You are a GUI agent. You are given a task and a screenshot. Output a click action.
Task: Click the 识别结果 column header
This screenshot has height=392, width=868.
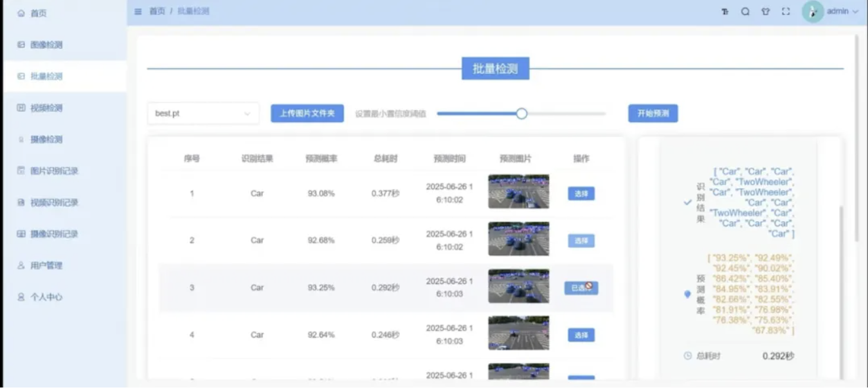(257, 158)
